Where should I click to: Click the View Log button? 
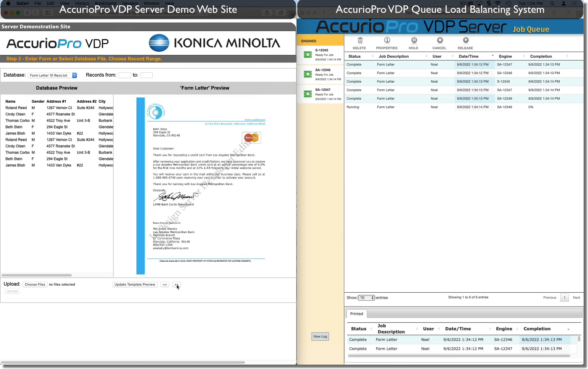(320, 337)
